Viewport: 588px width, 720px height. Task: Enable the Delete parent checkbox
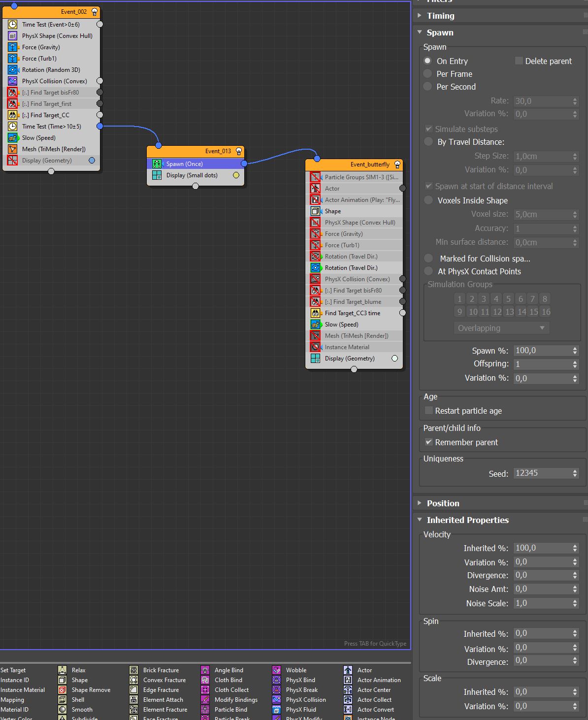point(519,61)
